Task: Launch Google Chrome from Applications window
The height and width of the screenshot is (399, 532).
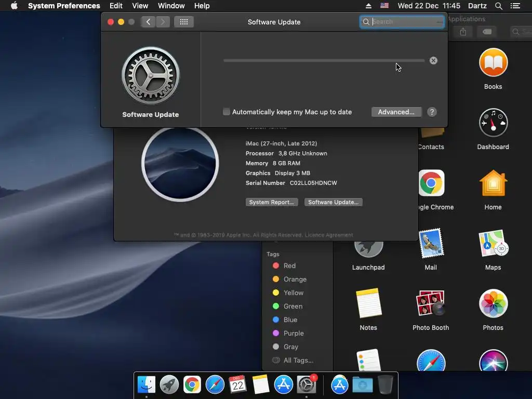Action: click(x=431, y=183)
